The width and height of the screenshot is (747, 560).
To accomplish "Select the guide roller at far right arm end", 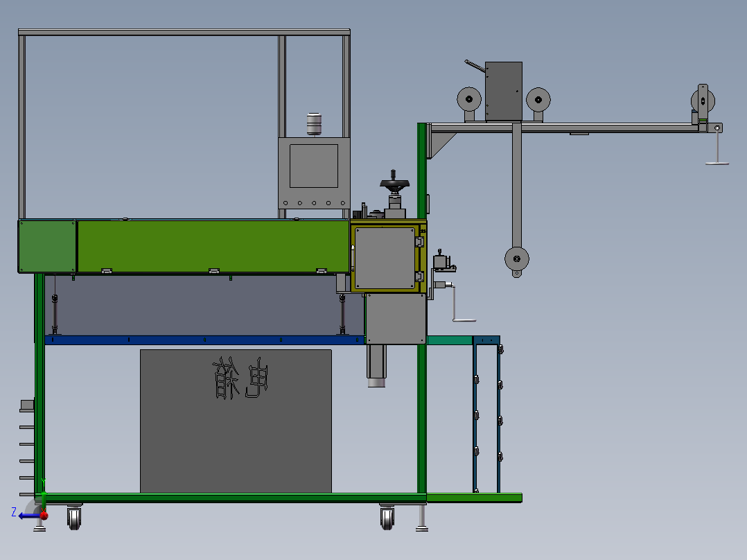I will click(x=703, y=101).
